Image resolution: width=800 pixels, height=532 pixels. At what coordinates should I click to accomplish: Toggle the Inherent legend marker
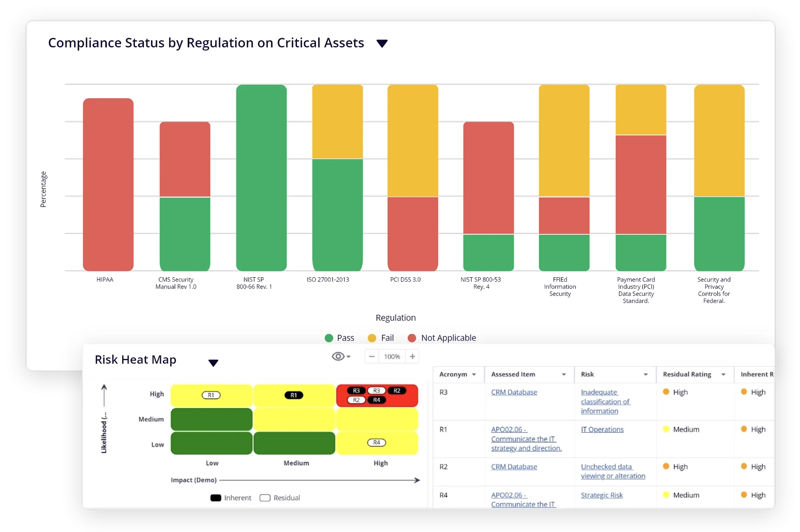pyautogui.click(x=216, y=498)
